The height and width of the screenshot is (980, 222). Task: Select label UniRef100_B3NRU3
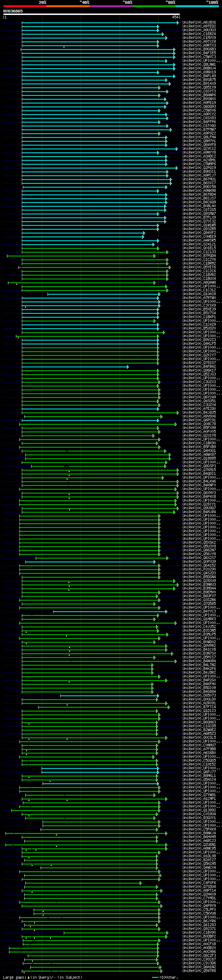coord(199,585)
